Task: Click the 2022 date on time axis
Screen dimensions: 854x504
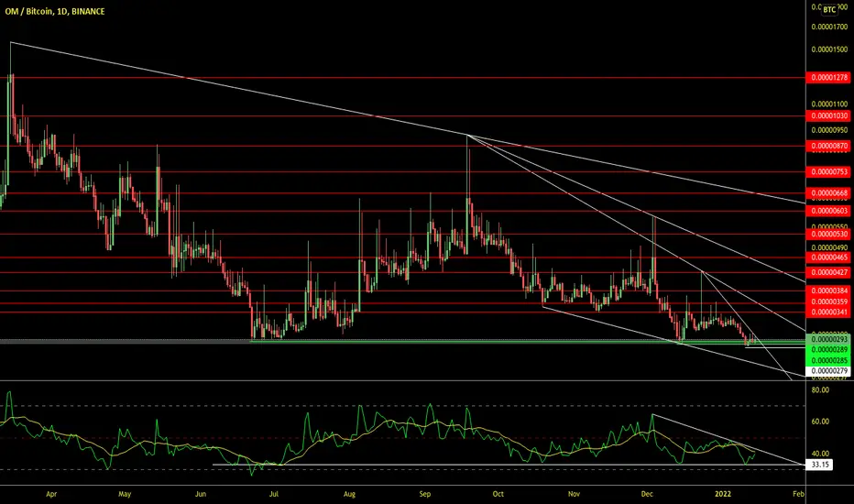Action: tap(723, 494)
